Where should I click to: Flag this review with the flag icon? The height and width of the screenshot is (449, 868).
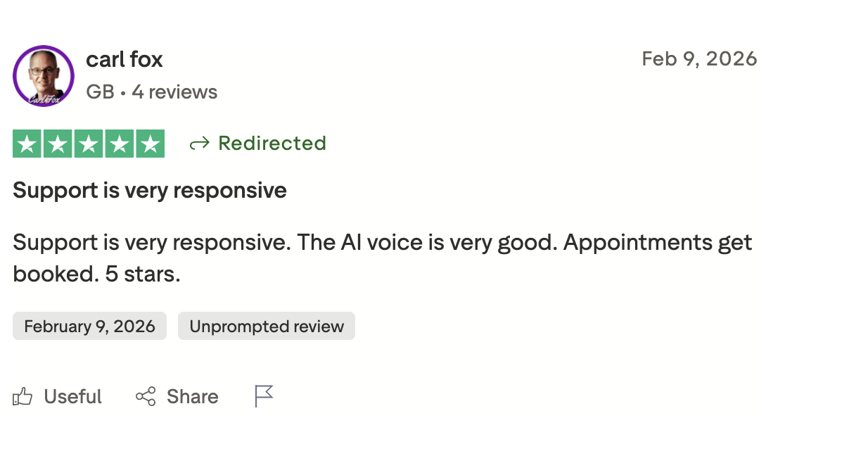click(x=264, y=396)
